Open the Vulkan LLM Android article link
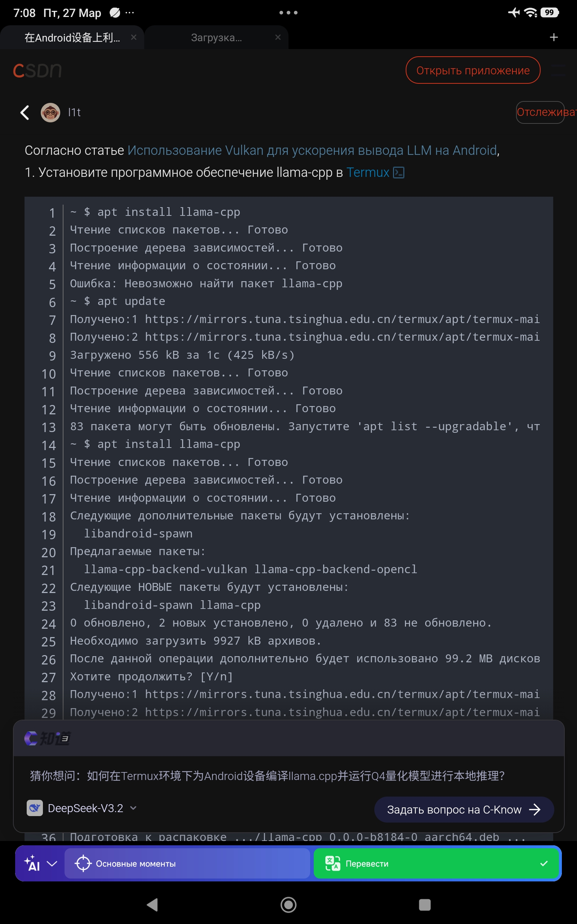Image resolution: width=577 pixels, height=924 pixels. click(312, 151)
